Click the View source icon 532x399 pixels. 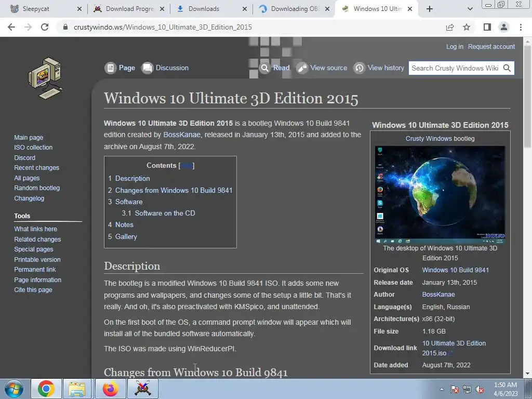(302, 68)
